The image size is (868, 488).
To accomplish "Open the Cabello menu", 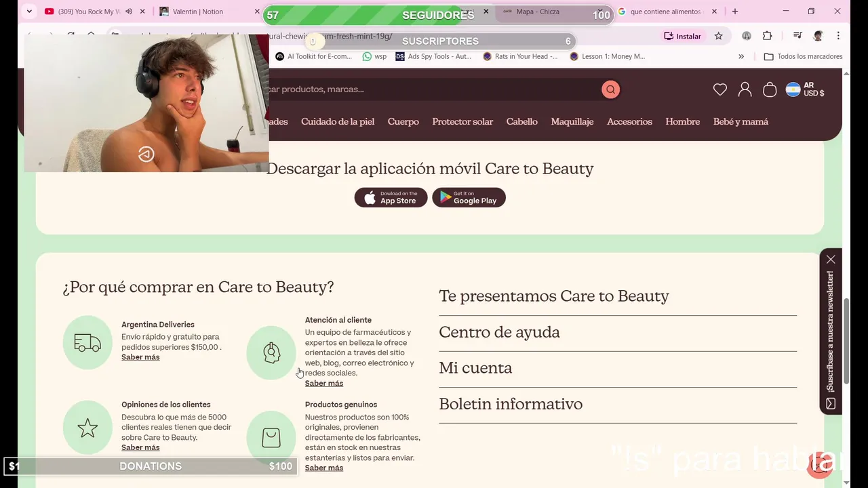I will click(522, 121).
